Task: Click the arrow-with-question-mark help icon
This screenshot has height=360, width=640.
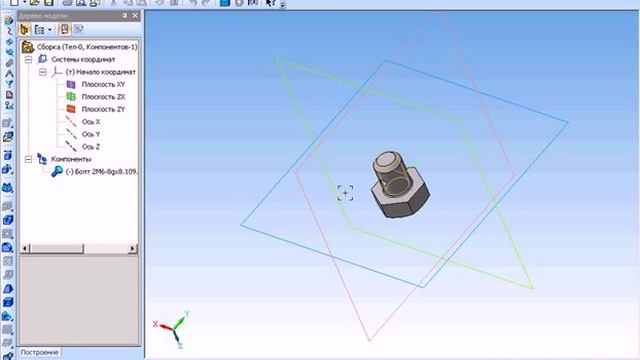Action: [270, 3]
